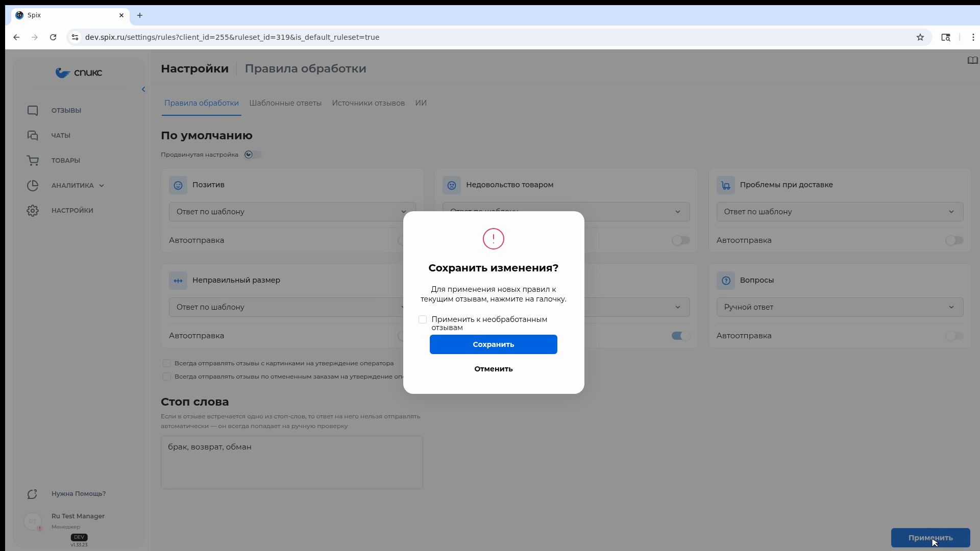The image size is (980, 551).
Task: Click the Нужна Помощь support icon
Action: pyautogui.click(x=33, y=494)
